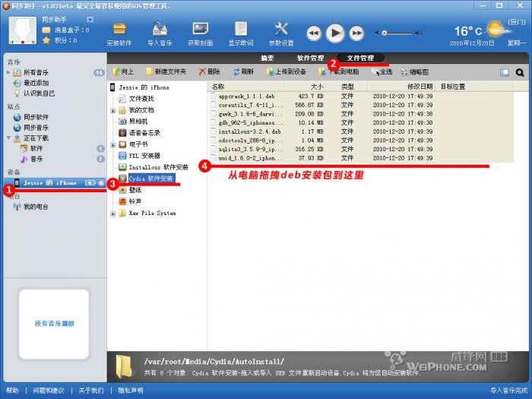Switch to the 摘要 summary tab
Viewport: 532px width, 399px height.
coord(267,58)
